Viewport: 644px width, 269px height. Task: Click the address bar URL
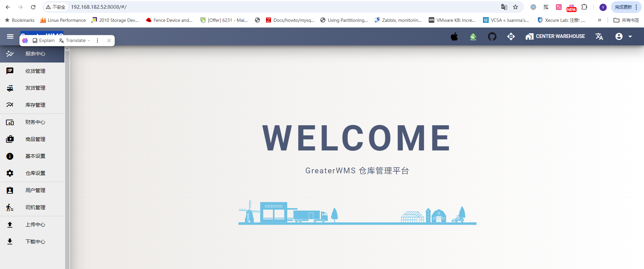tap(99, 7)
